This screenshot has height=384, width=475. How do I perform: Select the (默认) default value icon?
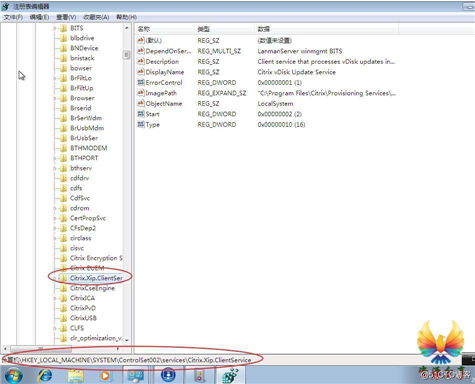pyautogui.click(x=141, y=40)
